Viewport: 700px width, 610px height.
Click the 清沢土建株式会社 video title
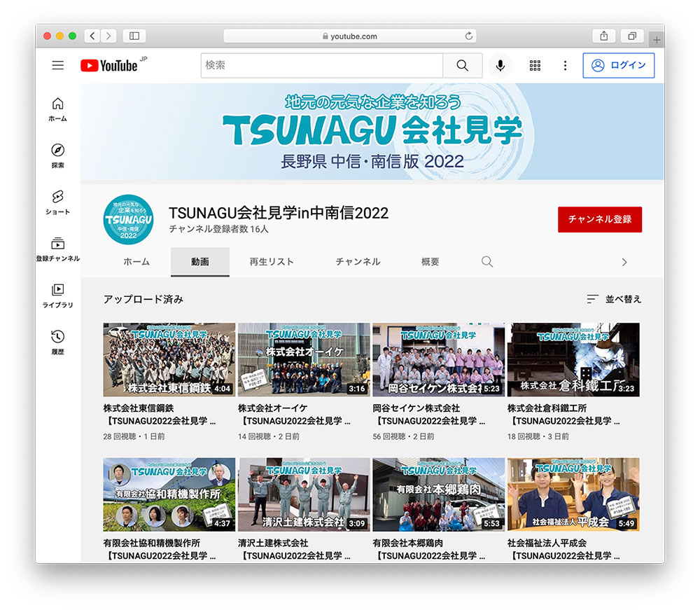point(294,549)
